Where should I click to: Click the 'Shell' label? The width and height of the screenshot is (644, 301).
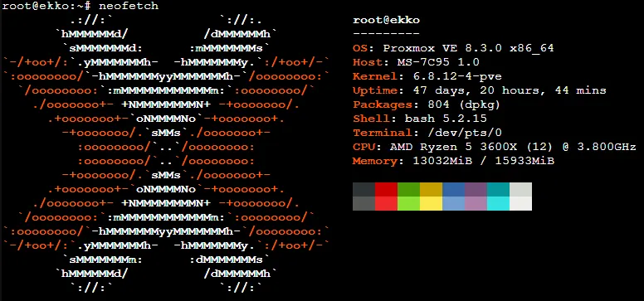371,119
